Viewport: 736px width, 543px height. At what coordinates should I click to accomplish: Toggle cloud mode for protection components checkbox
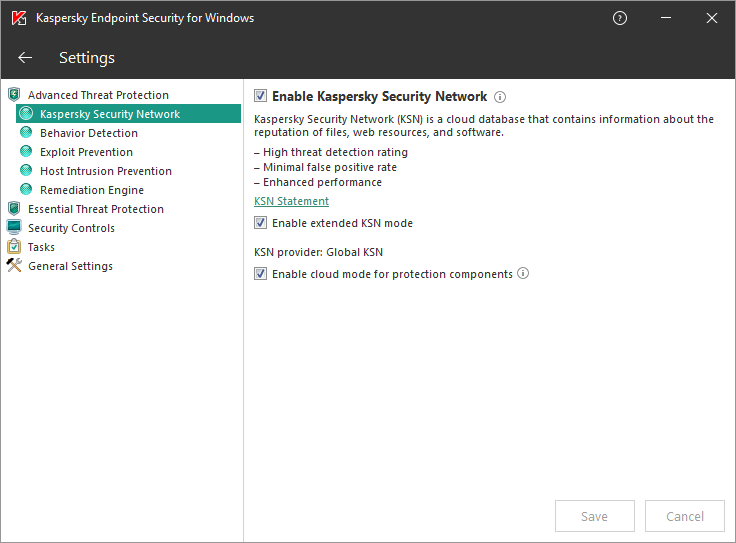261,274
